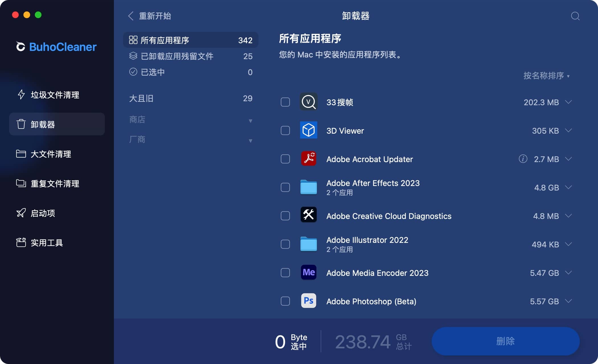
Task: Click the grid icon beside 所有应用程序
Action: click(133, 40)
